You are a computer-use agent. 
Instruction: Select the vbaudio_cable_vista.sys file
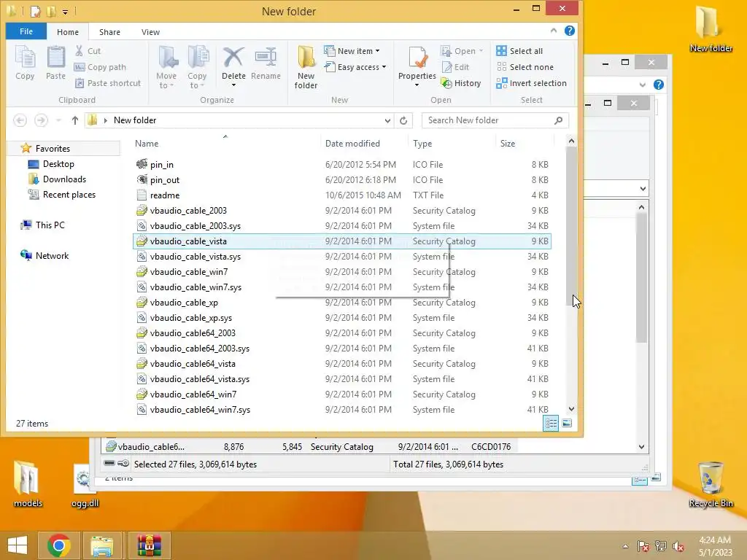pyautogui.click(x=341, y=257)
